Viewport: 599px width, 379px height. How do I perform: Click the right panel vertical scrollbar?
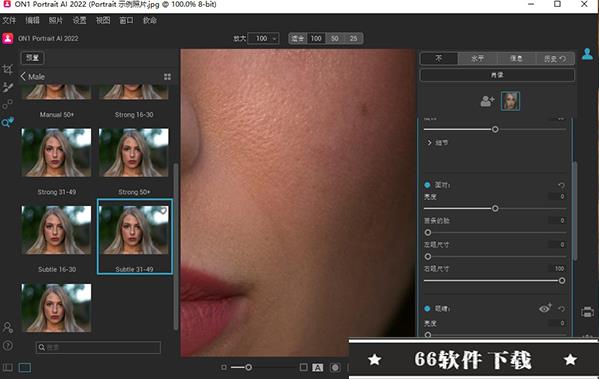(575, 211)
